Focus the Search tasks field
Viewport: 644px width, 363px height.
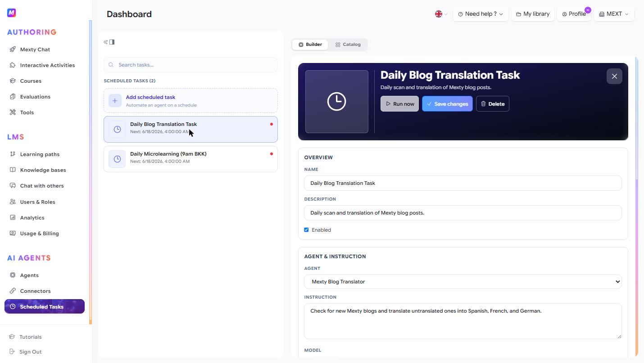[x=190, y=65]
